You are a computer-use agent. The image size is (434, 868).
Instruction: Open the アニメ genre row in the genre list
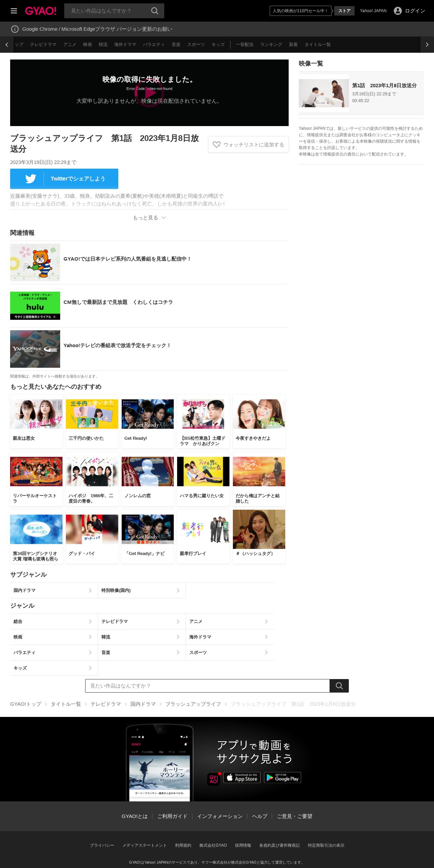(x=230, y=622)
